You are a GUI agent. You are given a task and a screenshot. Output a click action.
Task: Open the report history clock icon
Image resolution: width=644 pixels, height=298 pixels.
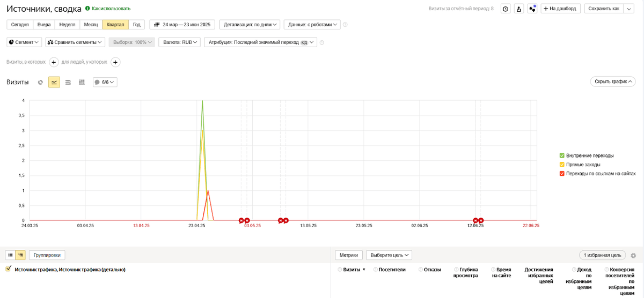click(505, 9)
